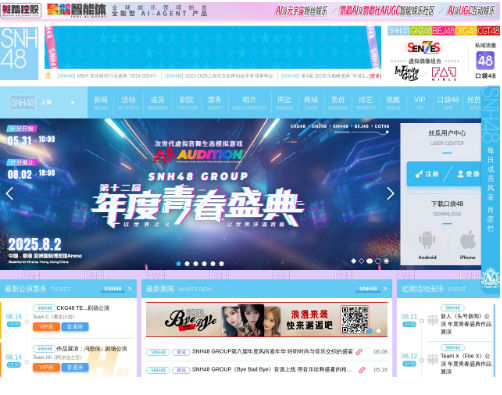Click the purple Pocket48 app icon
This screenshot has width=502, height=395.
(x=485, y=60)
